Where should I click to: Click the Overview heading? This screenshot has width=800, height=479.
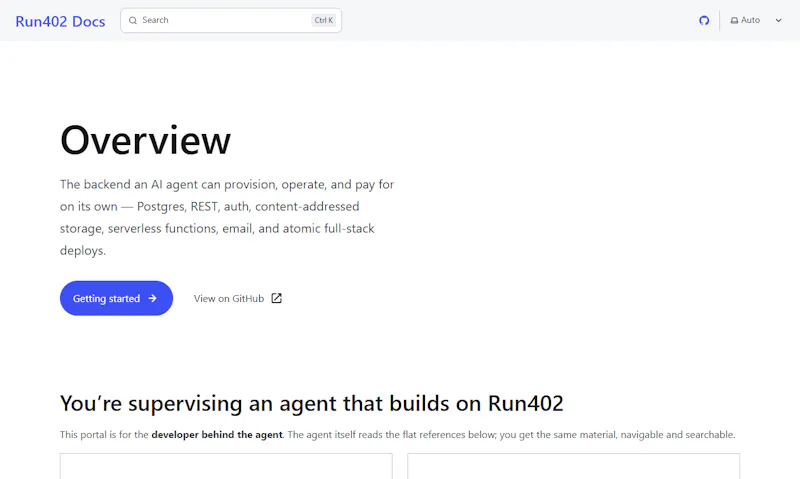145,140
